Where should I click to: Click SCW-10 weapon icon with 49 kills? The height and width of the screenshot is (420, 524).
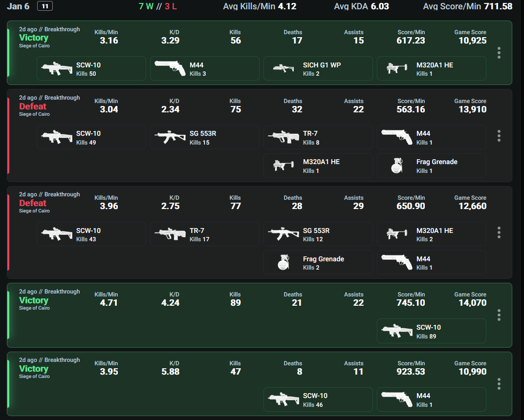(x=57, y=137)
